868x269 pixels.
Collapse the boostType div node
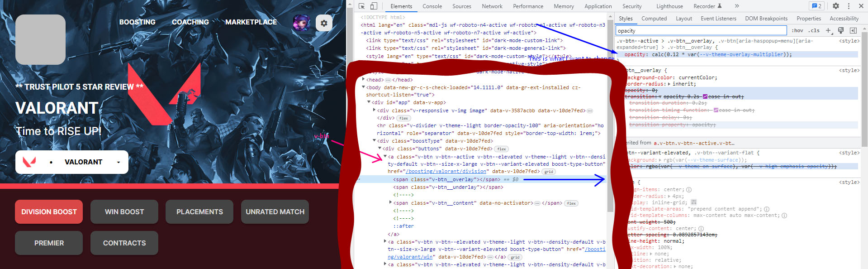[x=374, y=141]
